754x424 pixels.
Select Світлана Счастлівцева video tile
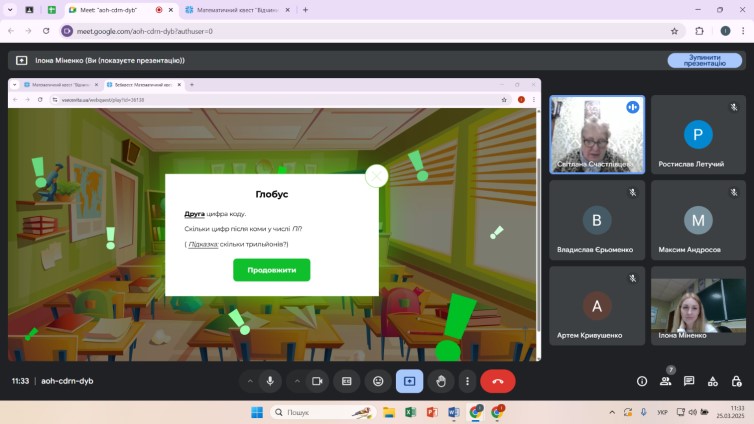point(596,135)
